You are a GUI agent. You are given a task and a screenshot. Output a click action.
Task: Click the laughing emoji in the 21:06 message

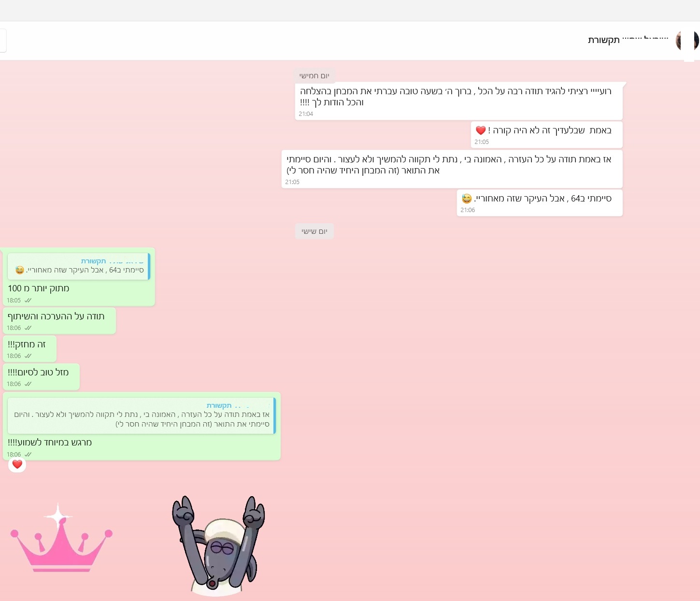[x=467, y=199]
